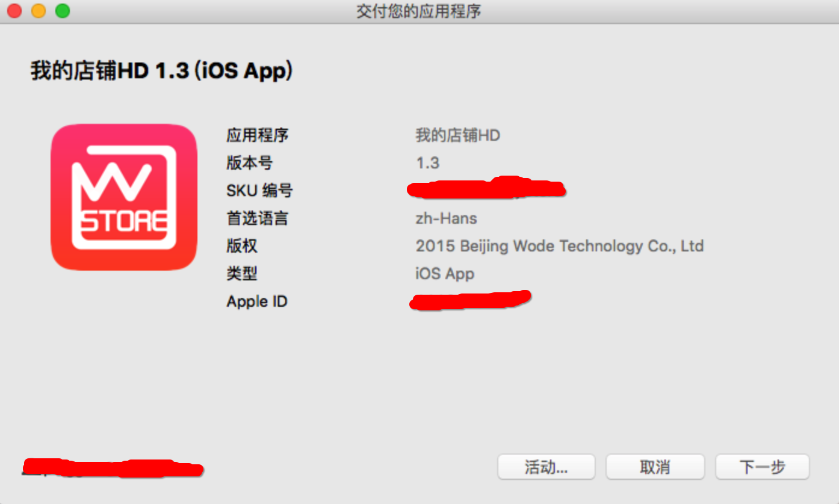Select the app name value 我的店铺HD
Image resolution: width=839 pixels, height=504 pixels.
(458, 135)
